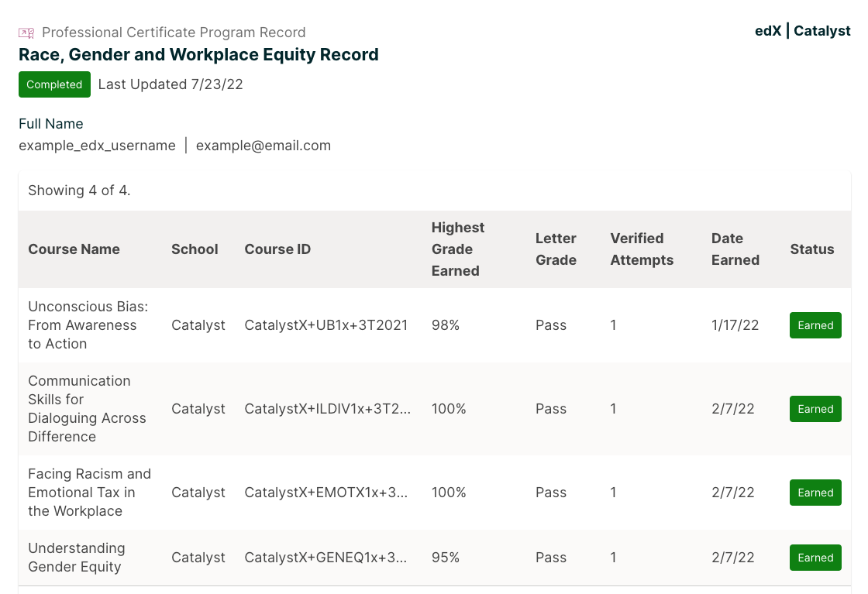Select the Unconscious Bias course name
Screen dimensions: 868x594
click(x=88, y=325)
